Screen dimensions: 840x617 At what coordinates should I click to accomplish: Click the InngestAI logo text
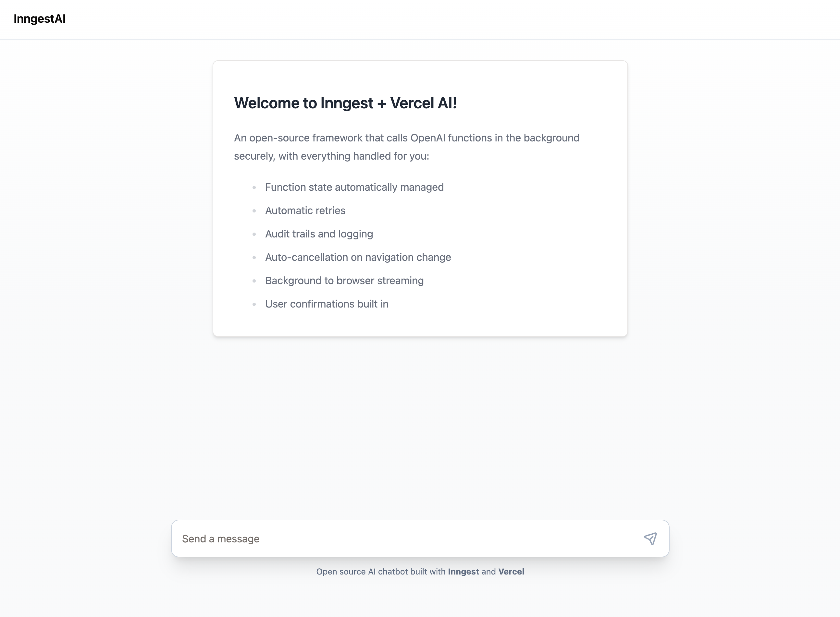39,18
